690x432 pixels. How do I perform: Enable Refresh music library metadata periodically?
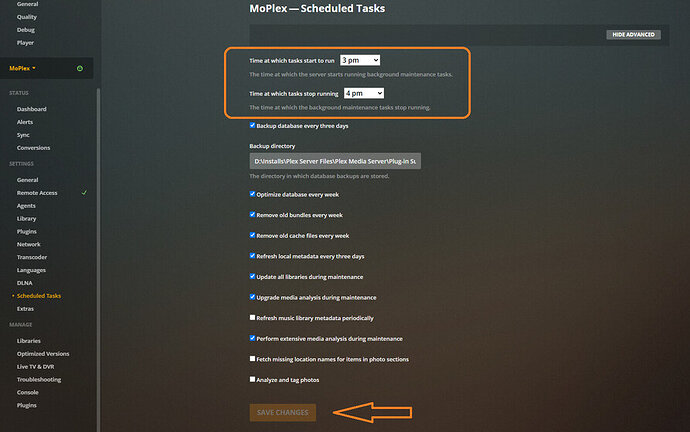253,318
